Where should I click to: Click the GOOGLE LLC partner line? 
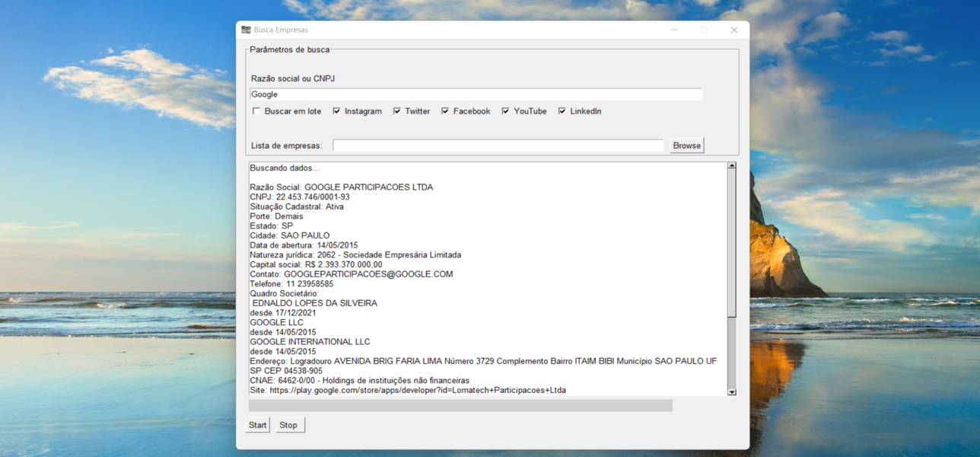tap(276, 323)
